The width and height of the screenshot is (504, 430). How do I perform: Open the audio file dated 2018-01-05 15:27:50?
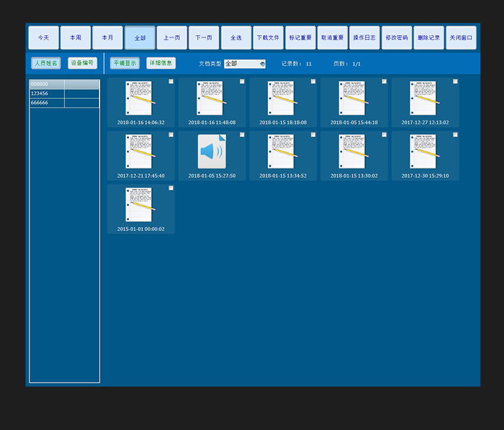(x=211, y=152)
